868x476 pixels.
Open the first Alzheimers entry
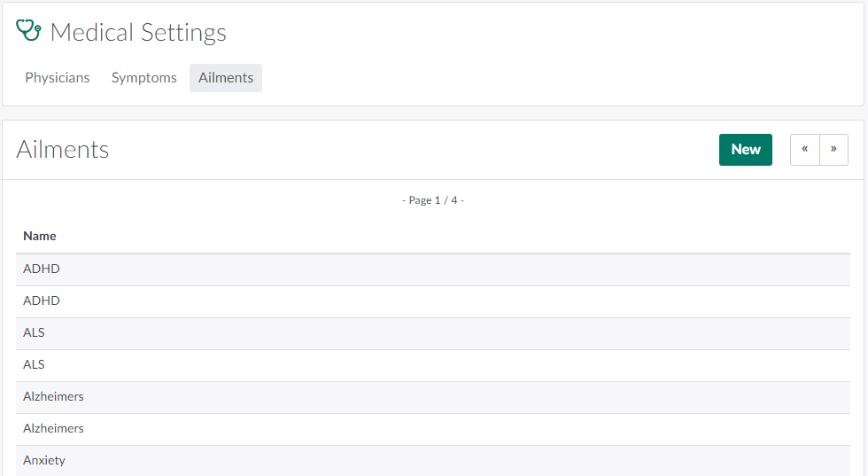point(53,396)
